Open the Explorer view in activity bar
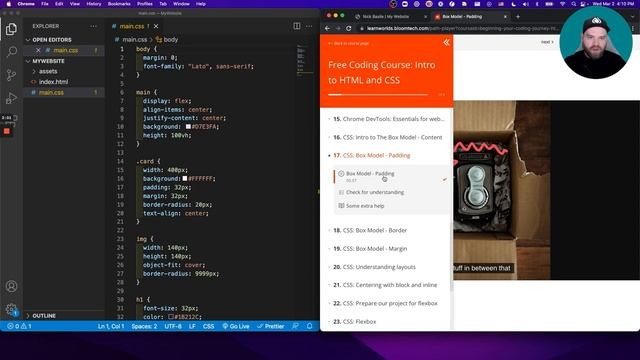The width and height of the screenshot is (640, 360). pyautogui.click(x=11, y=29)
